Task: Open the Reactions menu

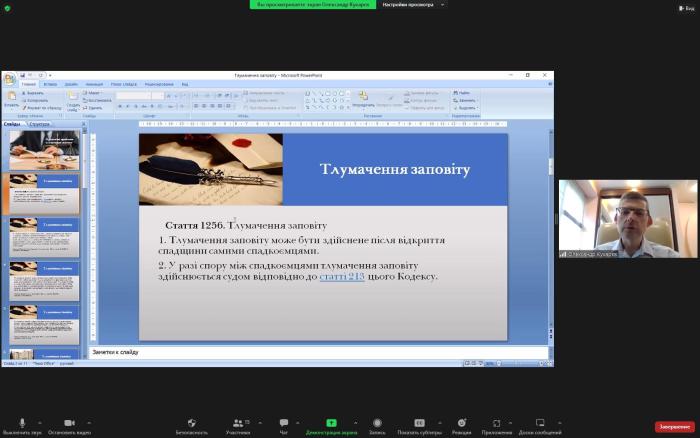Action: [x=461, y=424]
